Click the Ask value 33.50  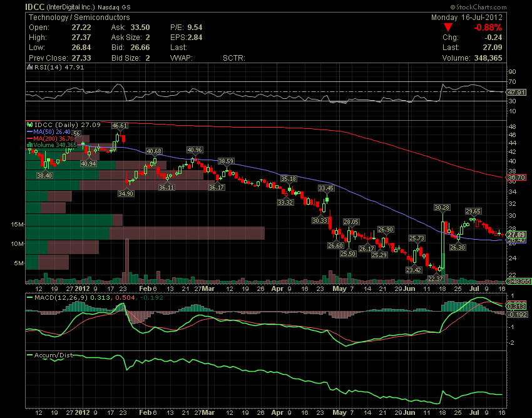click(x=140, y=28)
